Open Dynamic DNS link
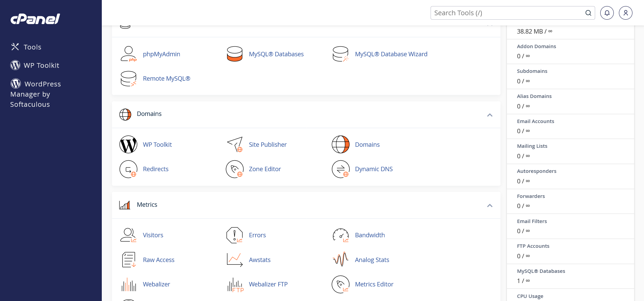The height and width of the screenshot is (301, 644). [374, 169]
